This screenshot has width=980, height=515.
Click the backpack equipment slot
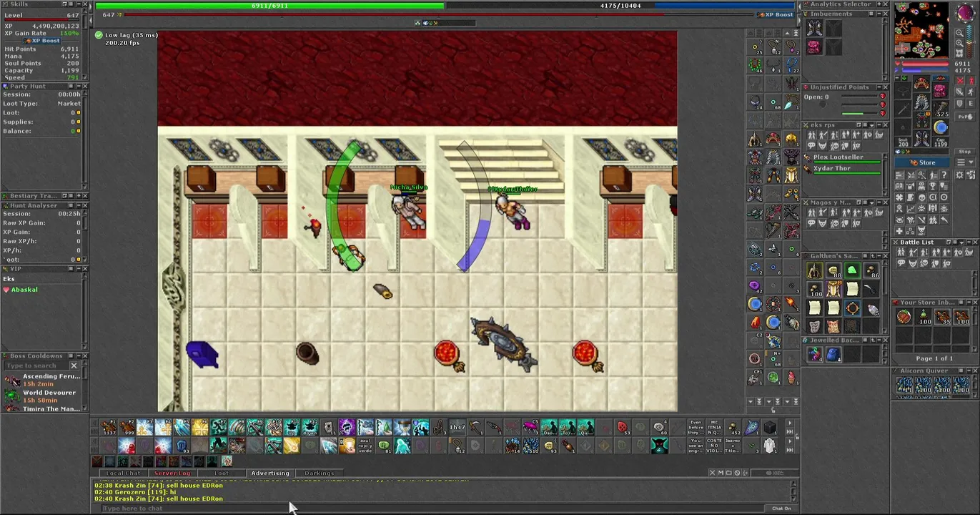coord(940,90)
